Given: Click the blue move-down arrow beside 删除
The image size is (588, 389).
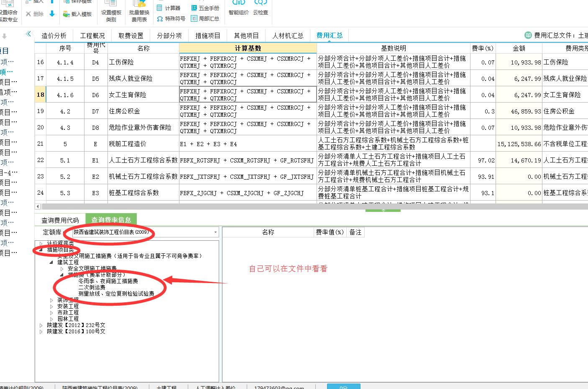Looking at the screenshot, I should pyautogui.click(x=52, y=14).
